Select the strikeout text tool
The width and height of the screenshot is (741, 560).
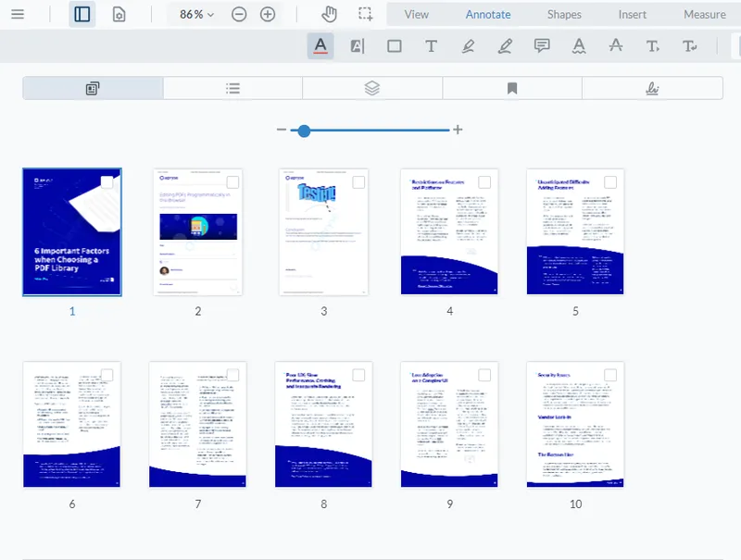[x=616, y=46]
